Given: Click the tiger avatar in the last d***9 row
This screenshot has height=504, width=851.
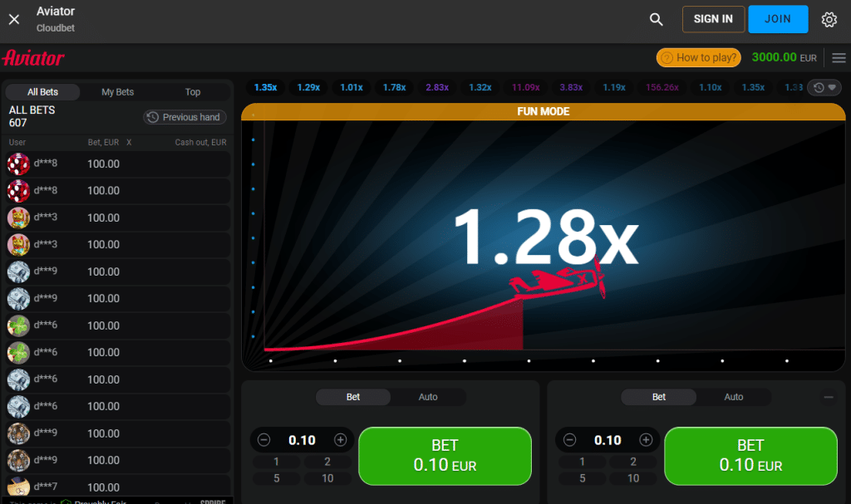Looking at the screenshot, I should coord(18,460).
